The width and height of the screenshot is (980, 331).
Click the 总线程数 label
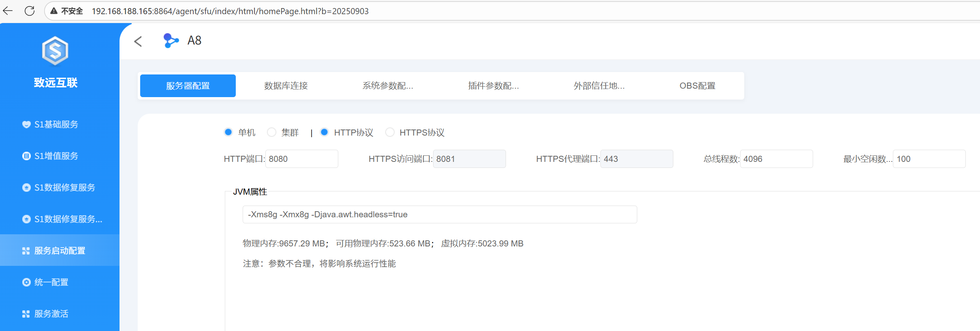722,159
